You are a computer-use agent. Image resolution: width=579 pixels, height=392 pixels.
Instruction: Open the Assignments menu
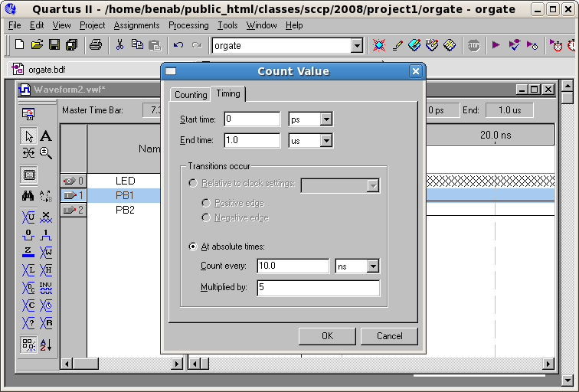[x=136, y=25]
